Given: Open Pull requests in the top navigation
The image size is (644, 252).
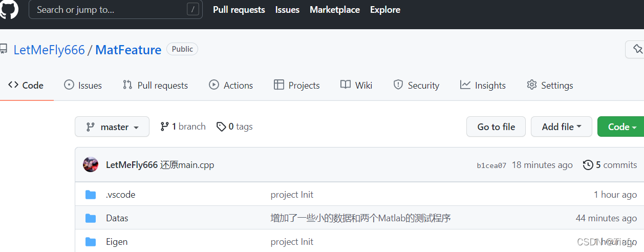Looking at the screenshot, I should [239, 10].
